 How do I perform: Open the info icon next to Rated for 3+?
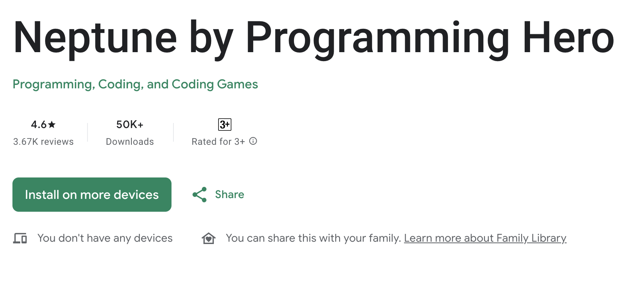(253, 141)
